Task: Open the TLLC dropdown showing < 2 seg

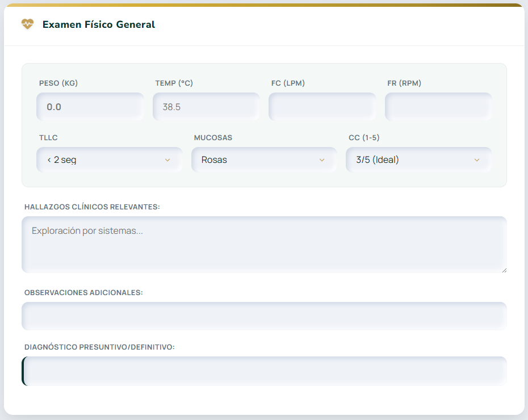Action: (110, 160)
